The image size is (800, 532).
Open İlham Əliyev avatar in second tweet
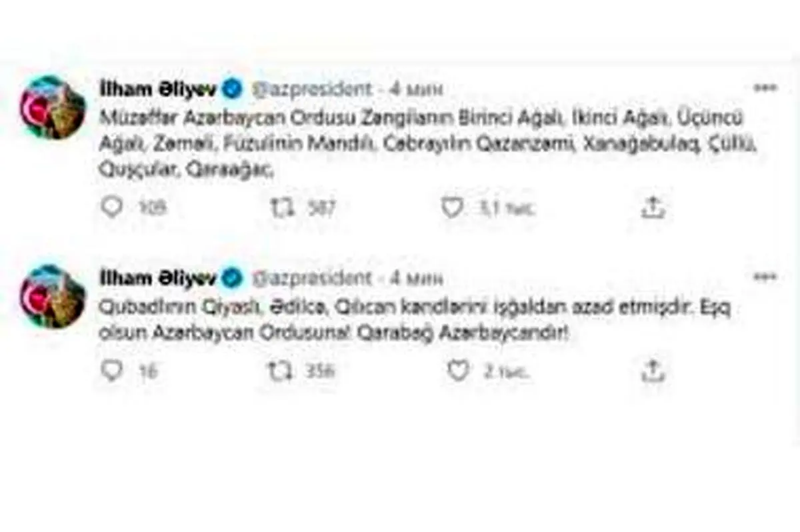pos(53,296)
